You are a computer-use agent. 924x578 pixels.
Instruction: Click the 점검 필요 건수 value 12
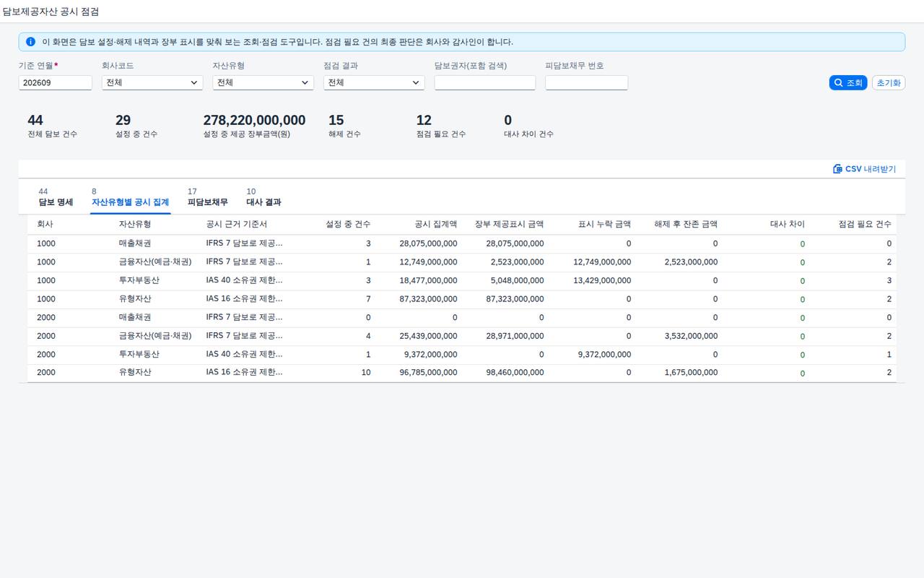[424, 120]
